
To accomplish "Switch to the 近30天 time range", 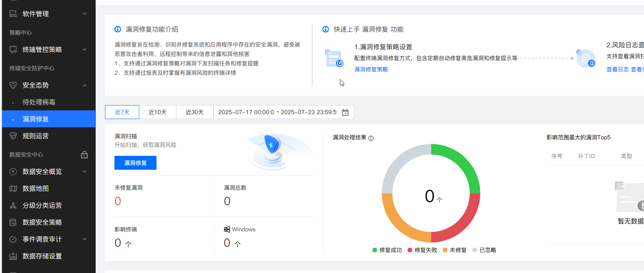I will coord(195,112).
